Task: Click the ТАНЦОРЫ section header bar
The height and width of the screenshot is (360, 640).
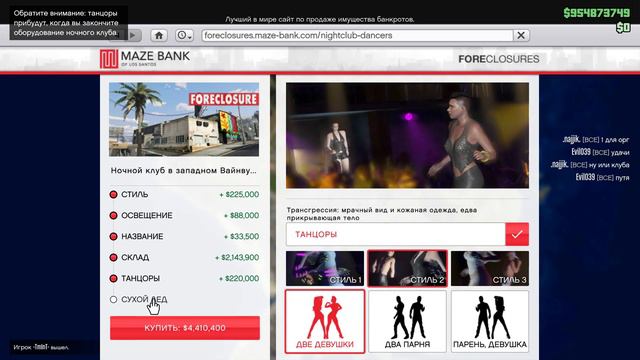Action: tap(396, 234)
